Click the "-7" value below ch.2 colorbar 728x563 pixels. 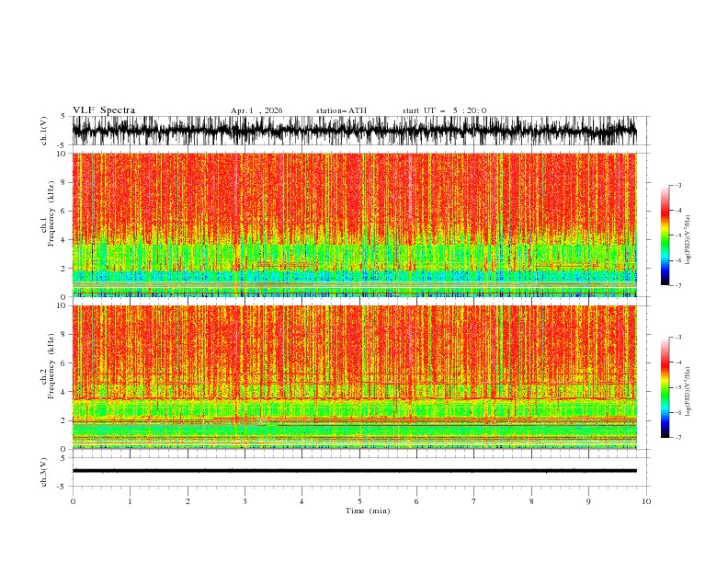tap(677, 438)
